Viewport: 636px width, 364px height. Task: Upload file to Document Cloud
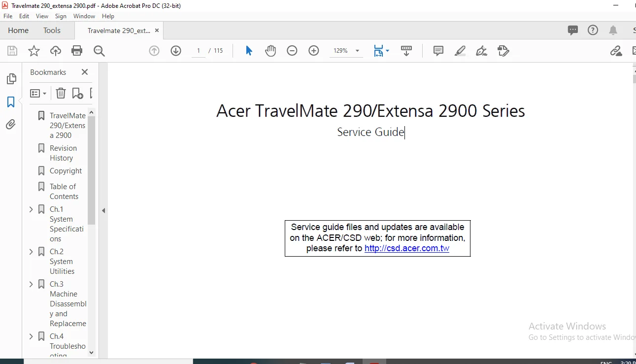56,51
